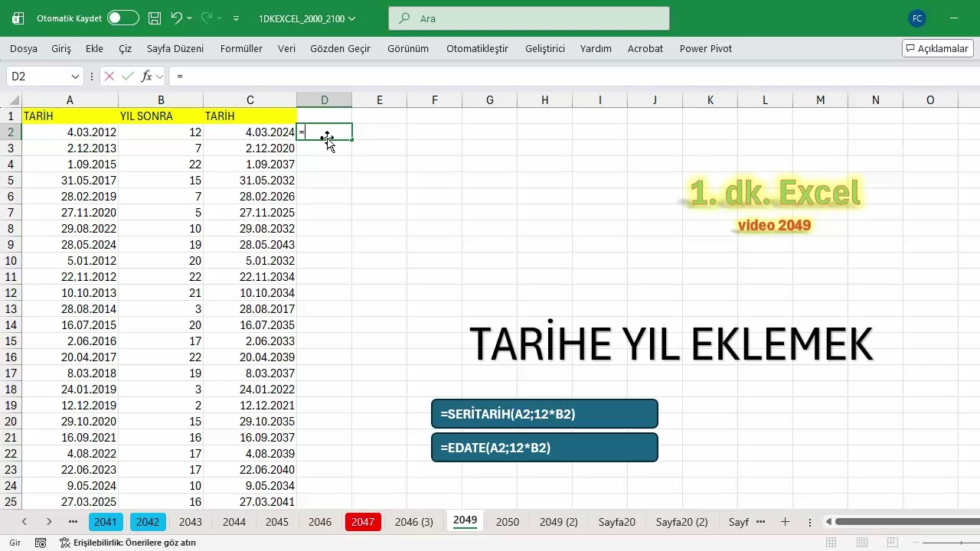The height and width of the screenshot is (551, 980).
Task: Switch to the Giriş ribbon tab
Action: 61,48
